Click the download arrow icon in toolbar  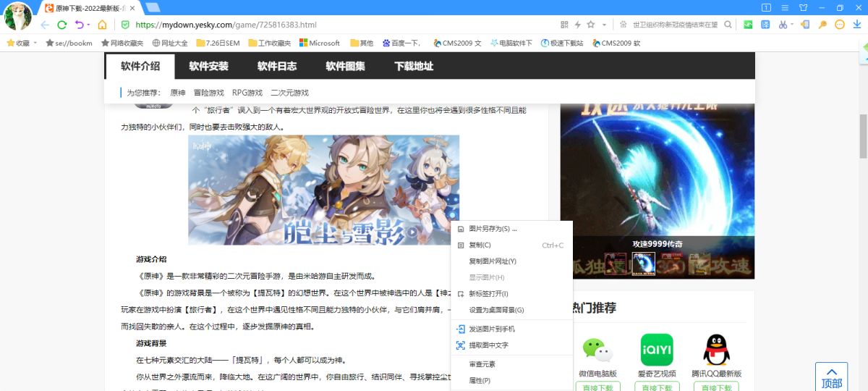857,25
